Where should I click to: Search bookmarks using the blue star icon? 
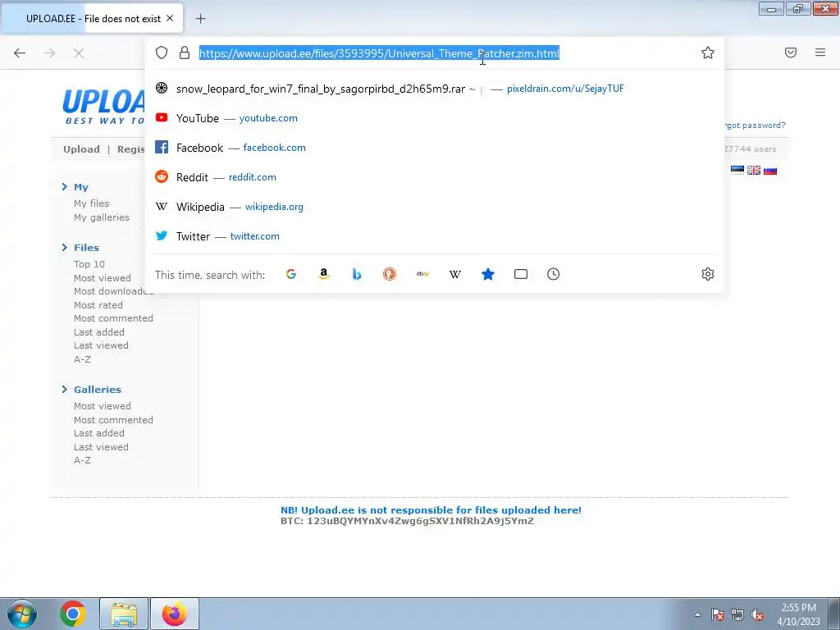tap(488, 274)
